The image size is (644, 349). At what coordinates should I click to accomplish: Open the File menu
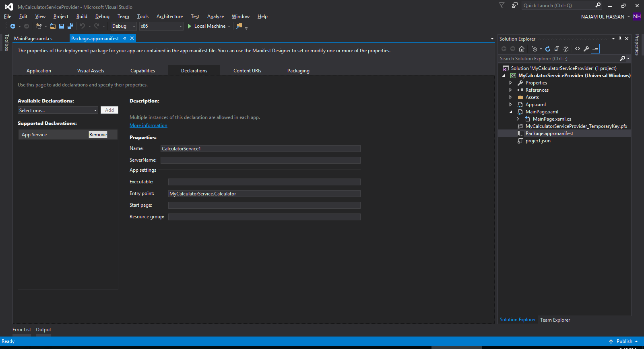click(8, 16)
